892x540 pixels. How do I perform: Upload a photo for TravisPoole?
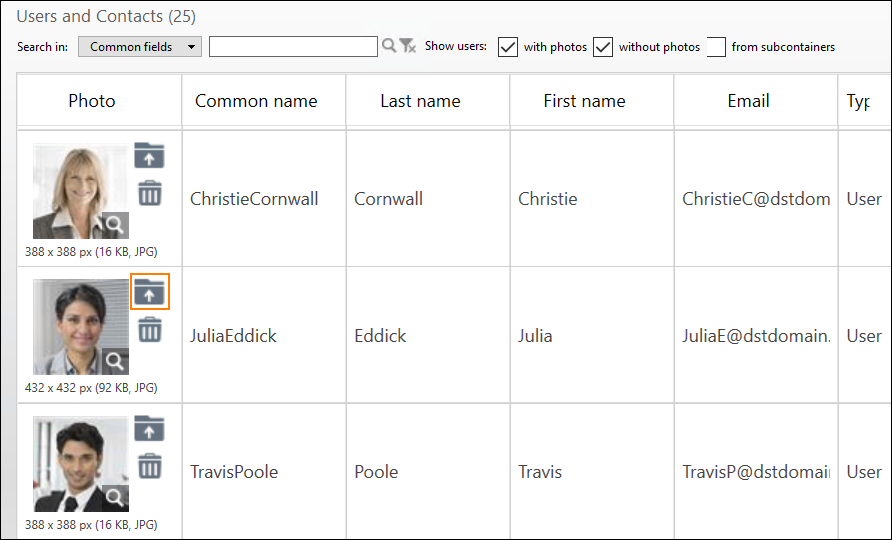click(x=149, y=429)
